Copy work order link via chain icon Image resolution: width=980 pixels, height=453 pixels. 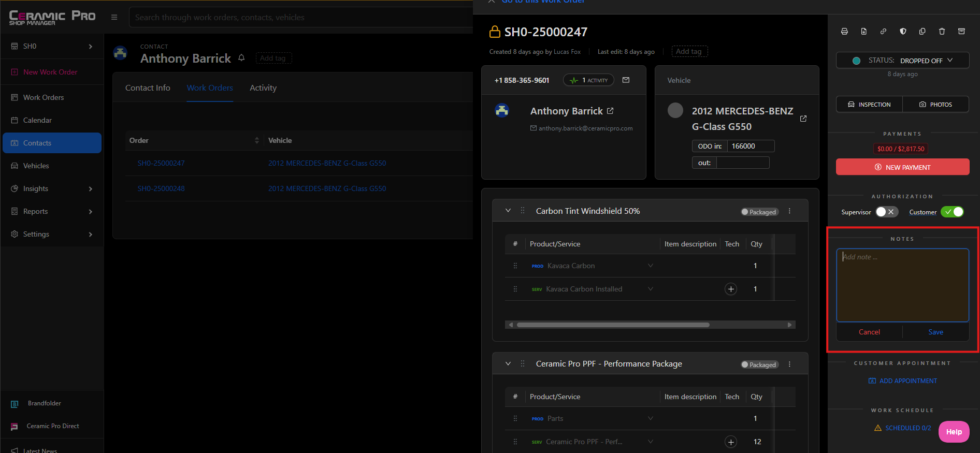click(x=883, y=32)
